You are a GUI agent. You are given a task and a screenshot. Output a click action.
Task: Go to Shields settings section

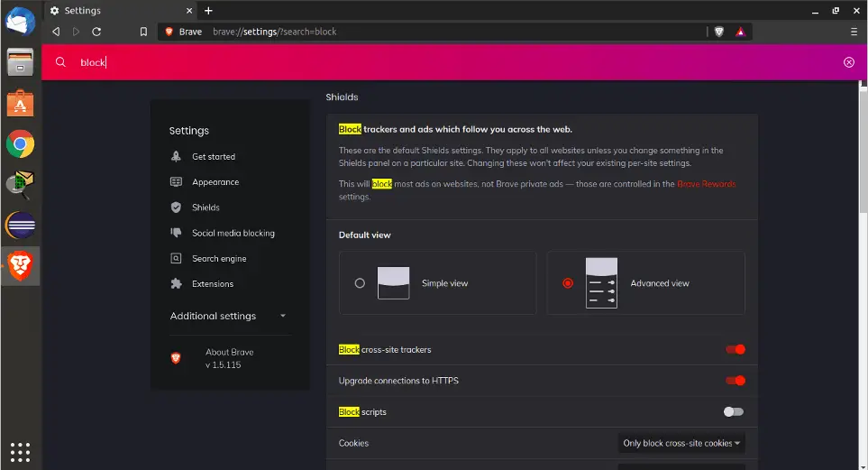point(206,207)
